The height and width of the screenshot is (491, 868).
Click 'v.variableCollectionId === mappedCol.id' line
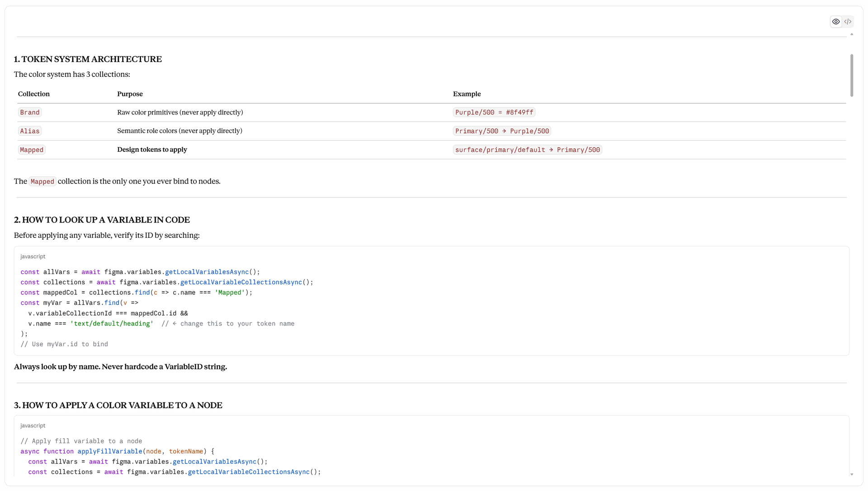(x=108, y=313)
